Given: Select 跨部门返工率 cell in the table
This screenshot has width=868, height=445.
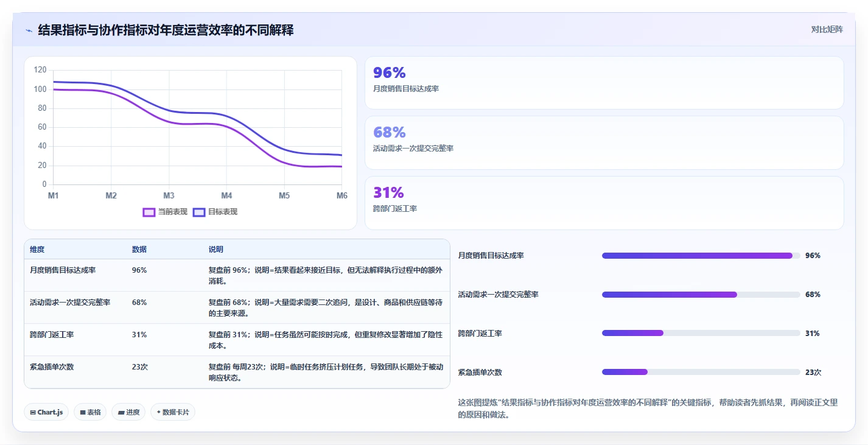Looking at the screenshot, I should point(52,334).
